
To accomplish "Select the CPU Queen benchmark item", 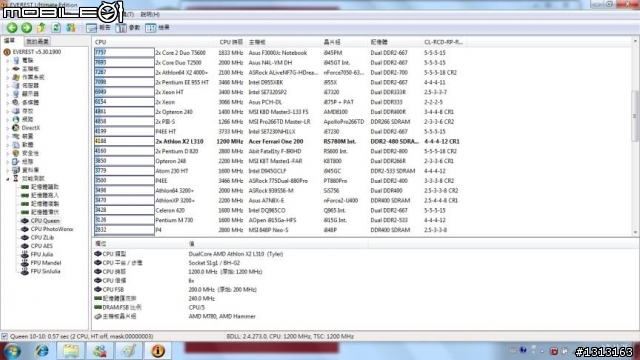I will [45, 221].
